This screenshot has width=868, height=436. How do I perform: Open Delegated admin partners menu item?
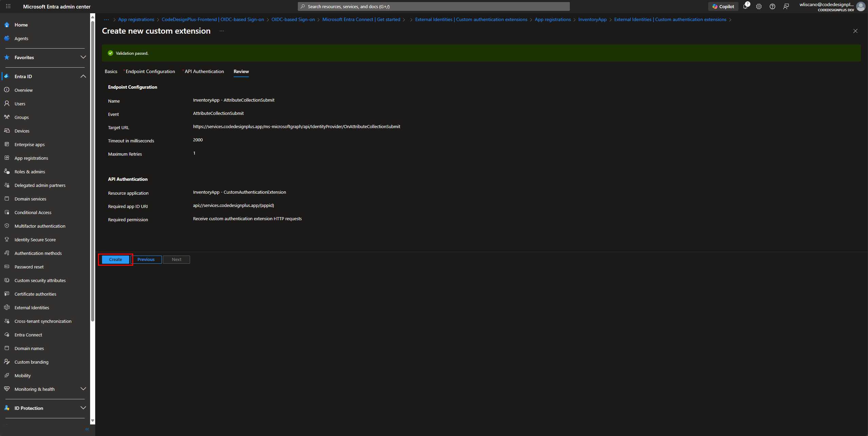[x=40, y=185]
